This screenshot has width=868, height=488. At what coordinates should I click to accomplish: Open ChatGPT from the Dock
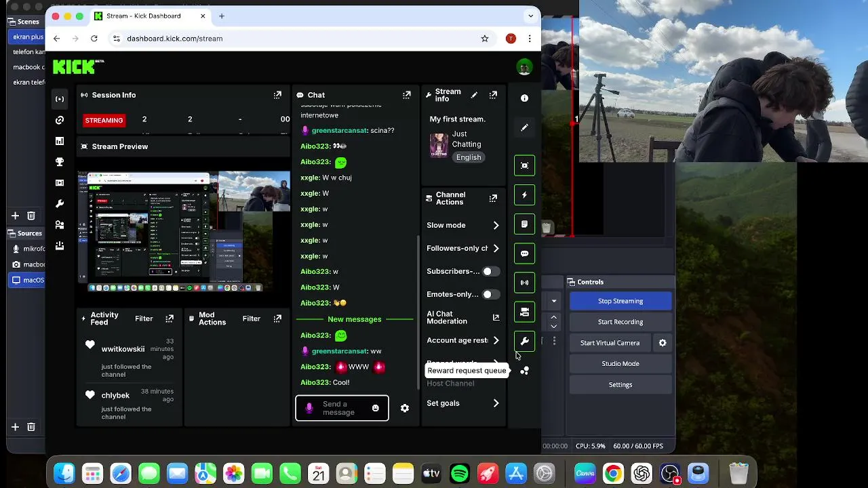[x=642, y=474]
